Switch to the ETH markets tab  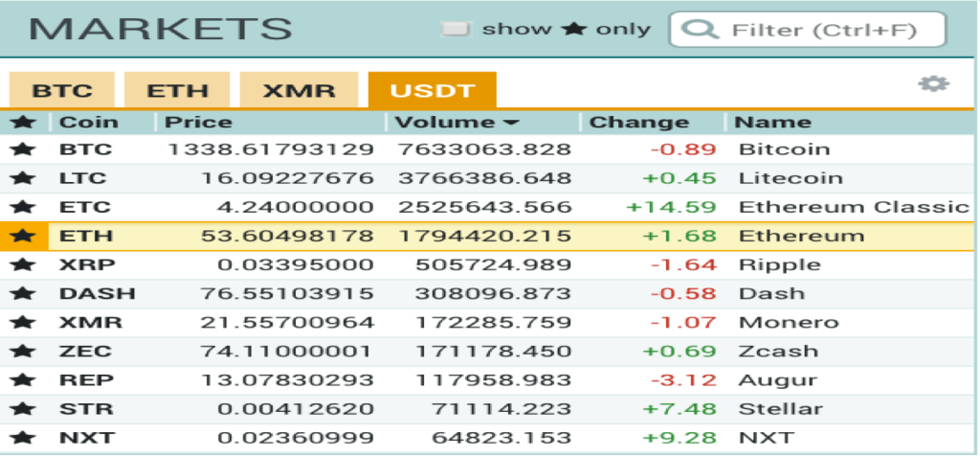point(177,90)
